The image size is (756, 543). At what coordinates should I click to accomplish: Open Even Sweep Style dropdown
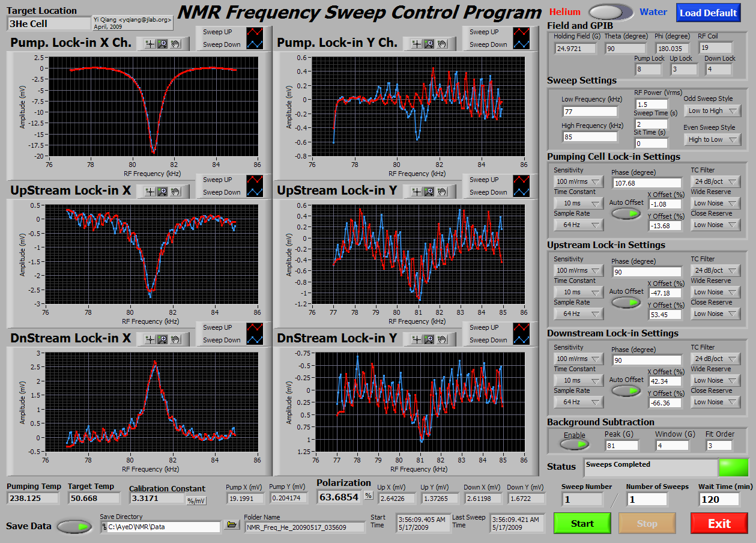click(x=712, y=139)
